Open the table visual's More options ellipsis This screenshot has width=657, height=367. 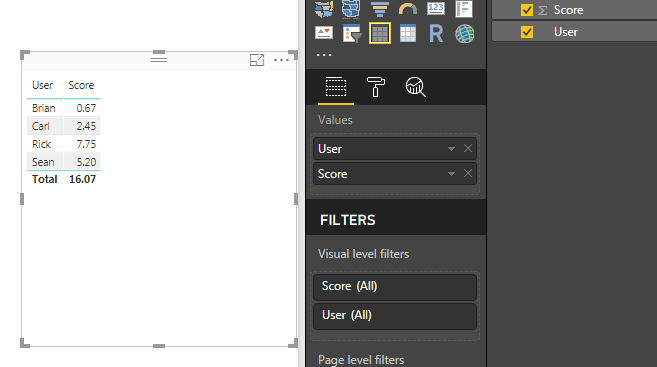click(x=281, y=60)
